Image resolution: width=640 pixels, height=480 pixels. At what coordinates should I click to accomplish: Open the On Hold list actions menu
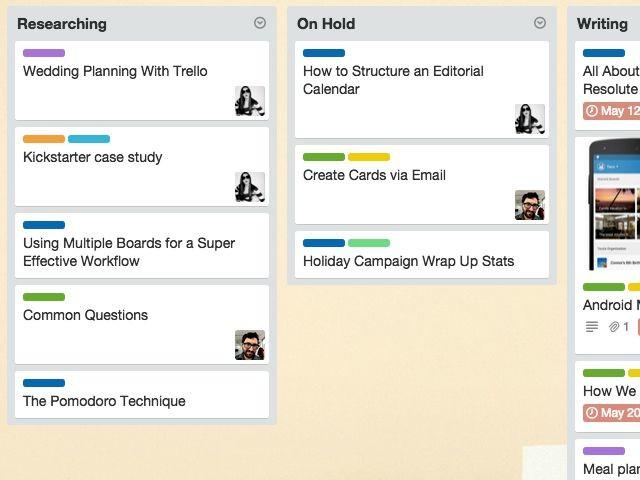(540, 23)
